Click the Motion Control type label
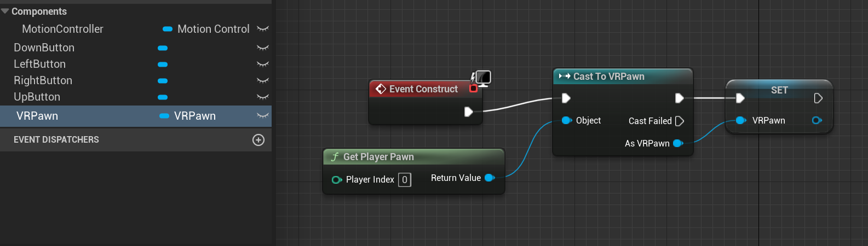Image resolution: width=868 pixels, height=246 pixels. click(213, 29)
